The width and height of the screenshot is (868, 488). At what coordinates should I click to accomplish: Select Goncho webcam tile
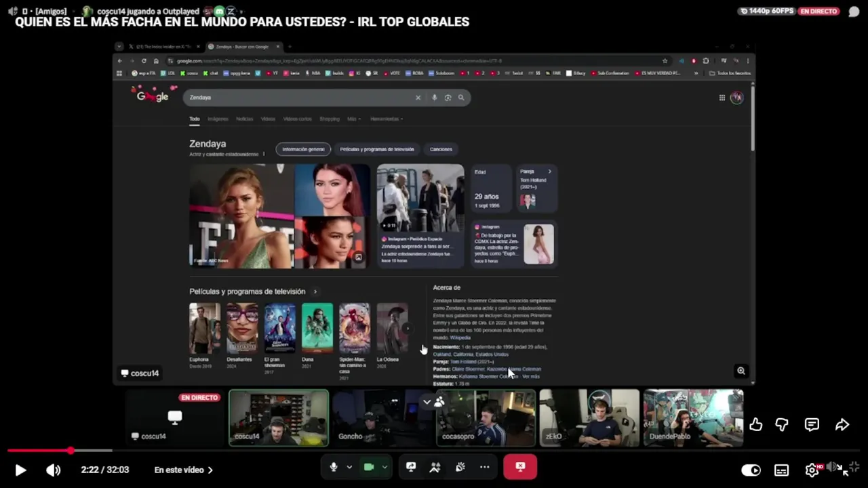tap(382, 418)
